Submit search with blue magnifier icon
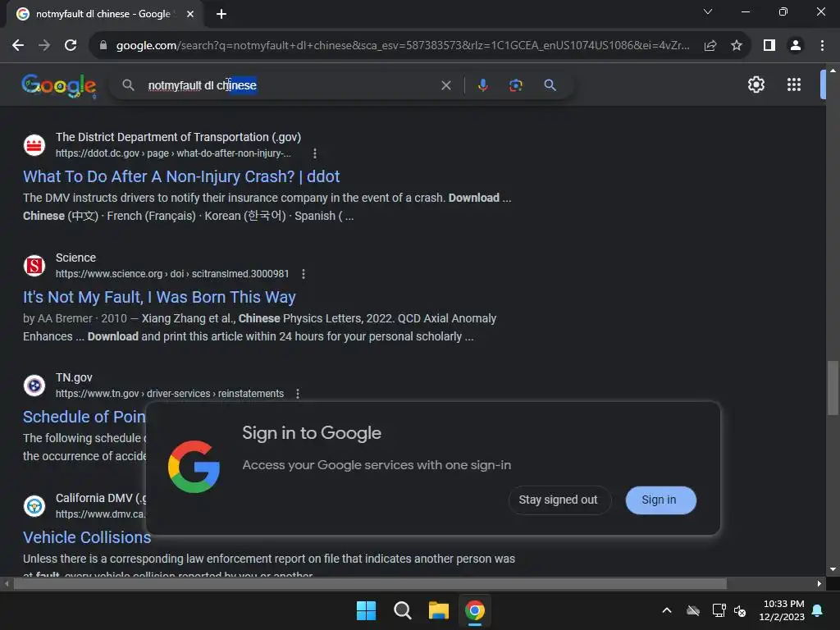840x630 pixels. tap(550, 85)
